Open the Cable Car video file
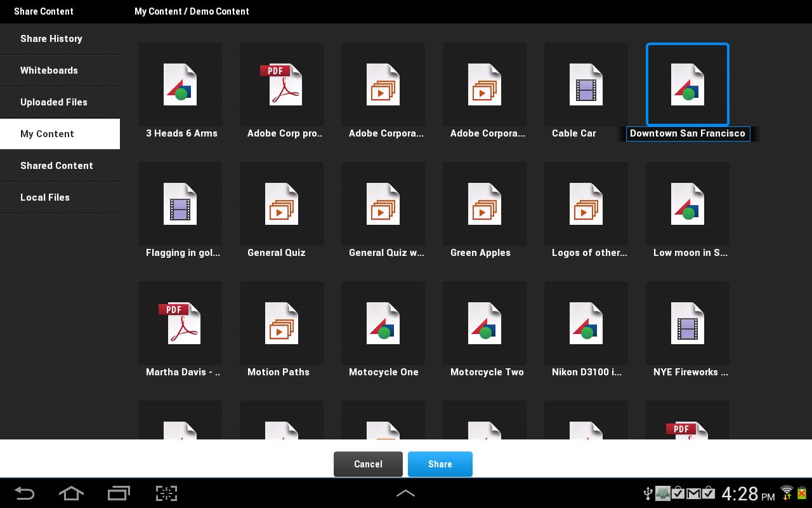 pos(586,84)
